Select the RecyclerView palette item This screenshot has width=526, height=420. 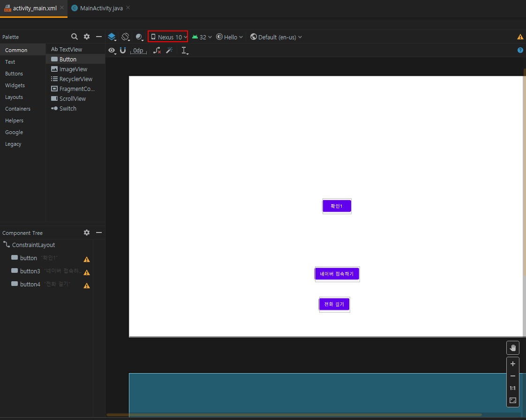point(75,79)
